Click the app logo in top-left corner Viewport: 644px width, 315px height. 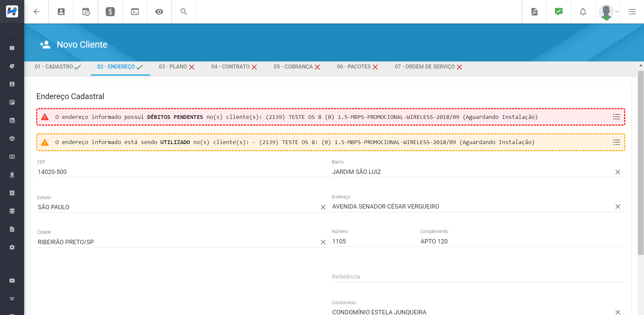pos(12,12)
